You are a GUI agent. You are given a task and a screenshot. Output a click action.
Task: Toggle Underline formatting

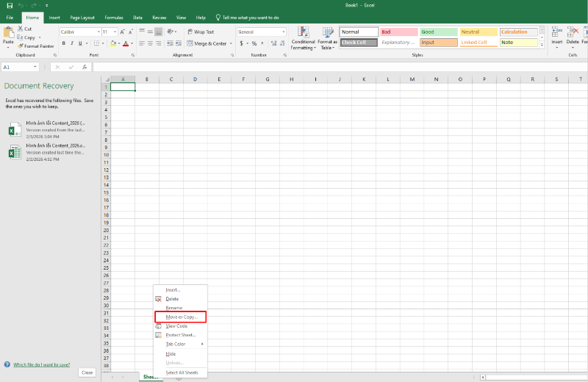coord(80,43)
